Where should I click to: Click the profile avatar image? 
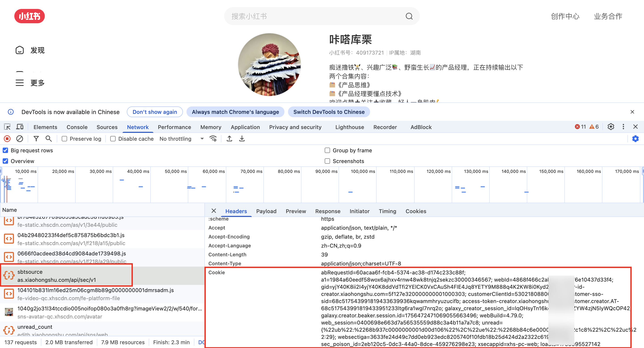tap(269, 64)
